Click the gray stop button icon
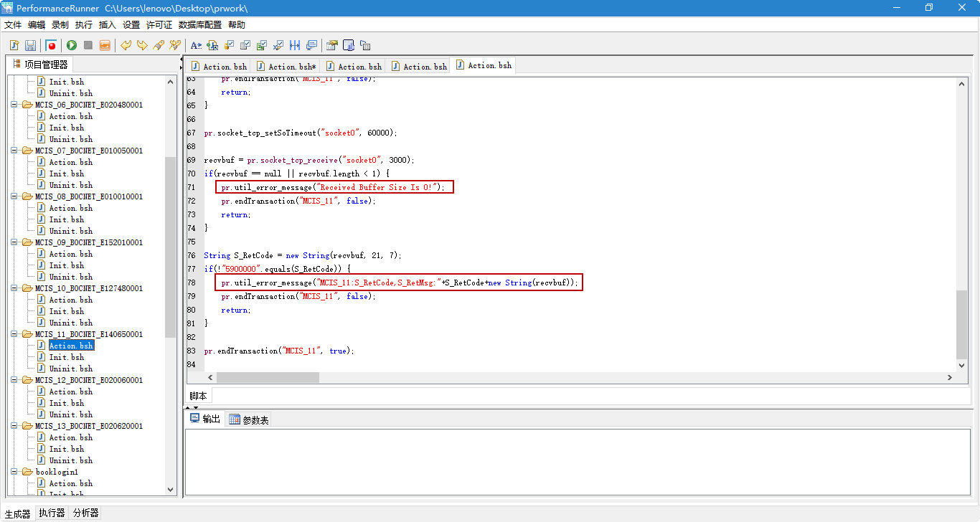Viewport: 980px width, 522px height. click(88, 45)
